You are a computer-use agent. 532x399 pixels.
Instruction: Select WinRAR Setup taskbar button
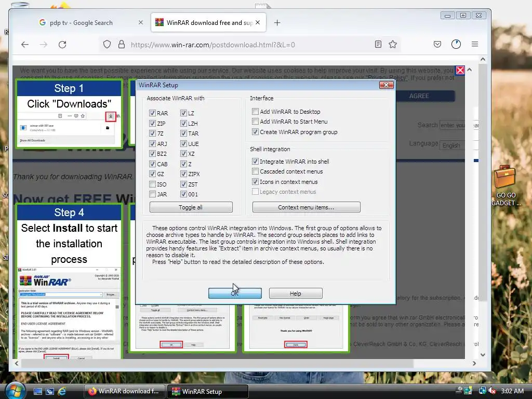(208, 391)
